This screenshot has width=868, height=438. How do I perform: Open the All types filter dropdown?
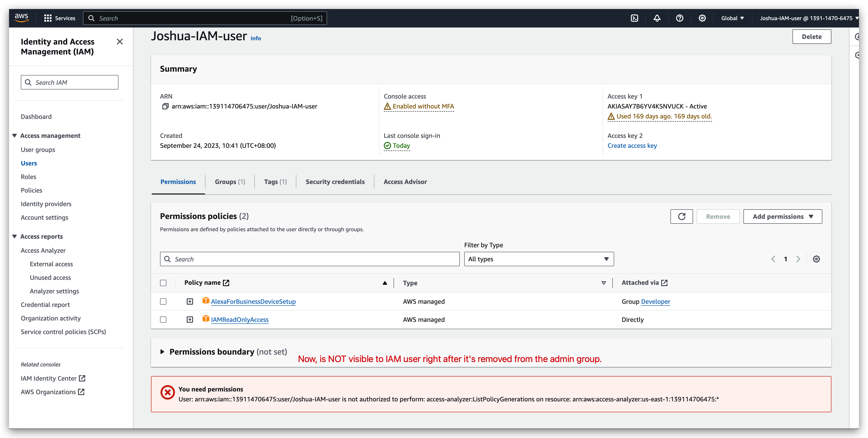coord(538,259)
